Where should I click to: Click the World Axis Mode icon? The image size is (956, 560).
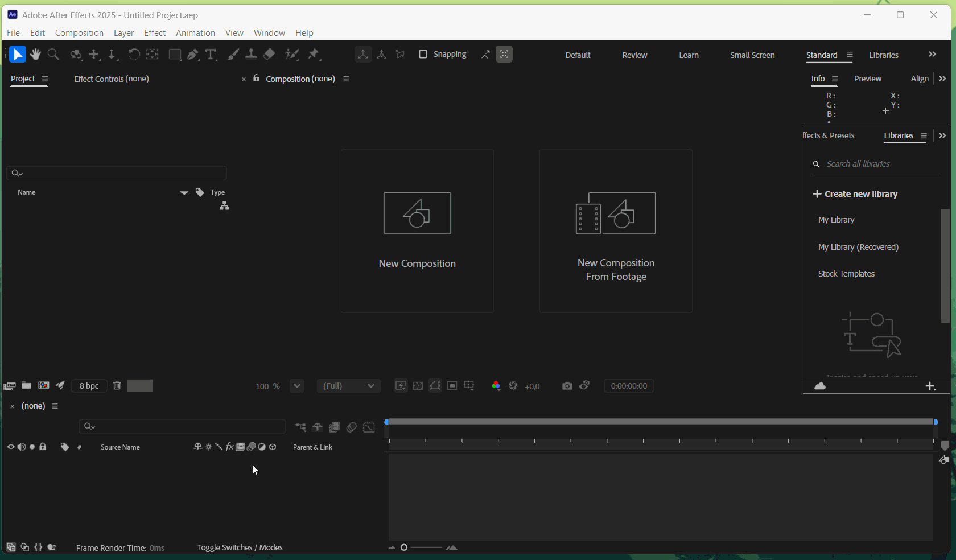382,55
